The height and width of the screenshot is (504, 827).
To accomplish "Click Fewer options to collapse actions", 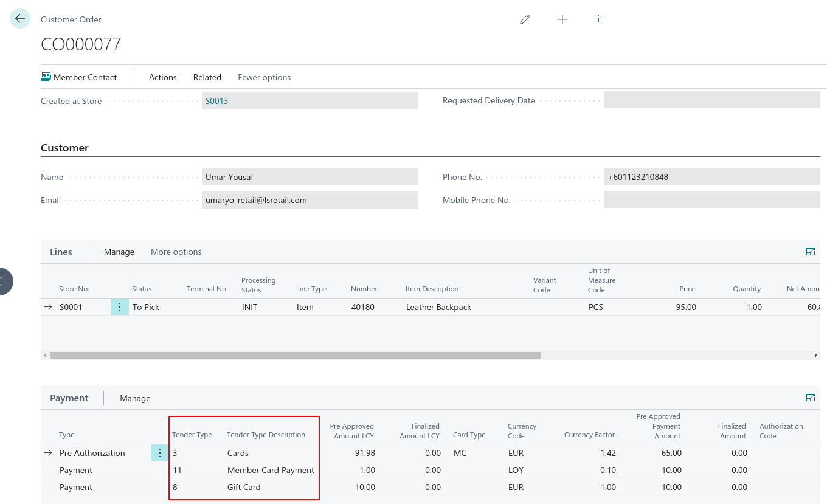I will pyautogui.click(x=264, y=77).
